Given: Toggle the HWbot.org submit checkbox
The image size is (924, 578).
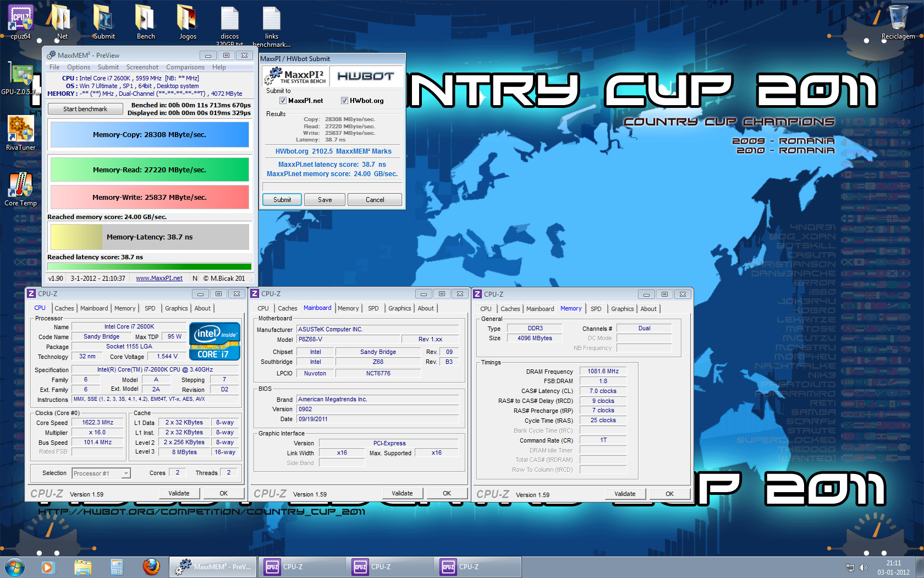Looking at the screenshot, I should [344, 101].
